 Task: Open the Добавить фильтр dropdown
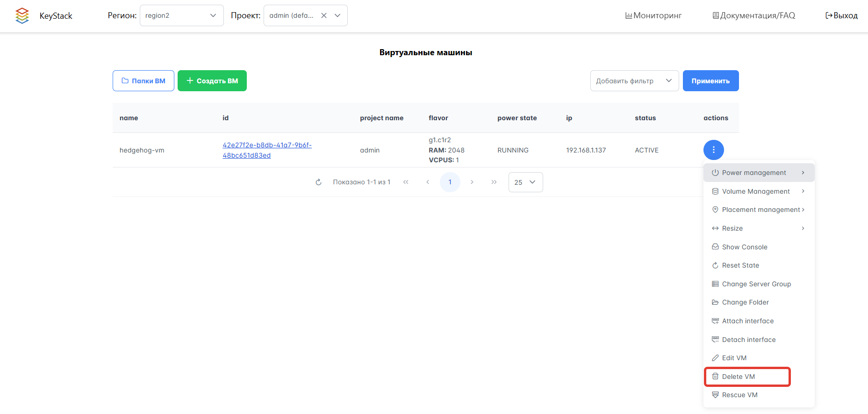(634, 81)
